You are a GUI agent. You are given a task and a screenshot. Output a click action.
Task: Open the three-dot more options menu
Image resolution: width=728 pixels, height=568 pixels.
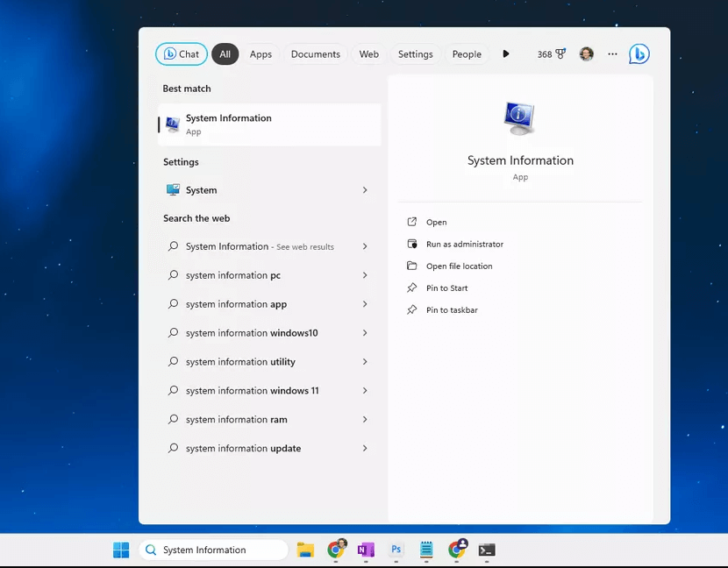pyautogui.click(x=612, y=54)
